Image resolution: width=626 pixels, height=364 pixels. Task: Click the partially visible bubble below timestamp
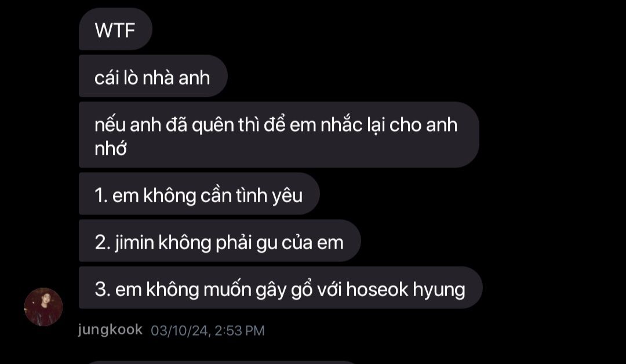tap(221, 362)
